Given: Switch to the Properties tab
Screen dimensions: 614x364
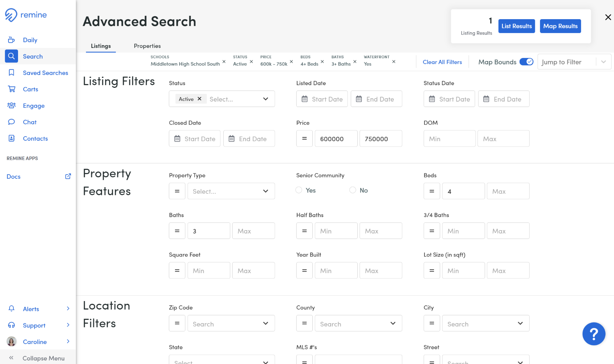Looking at the screenshot, I should [x=147, y=46].
